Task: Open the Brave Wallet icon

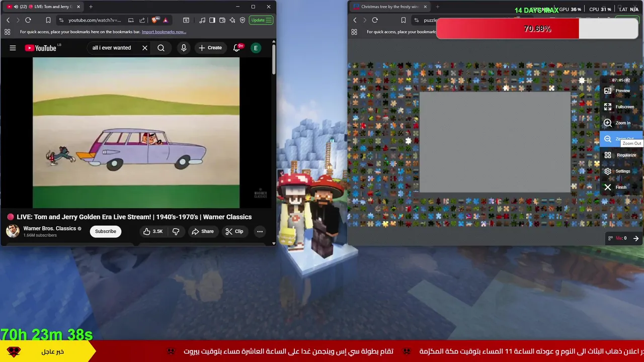Action: tap(222, 20)
